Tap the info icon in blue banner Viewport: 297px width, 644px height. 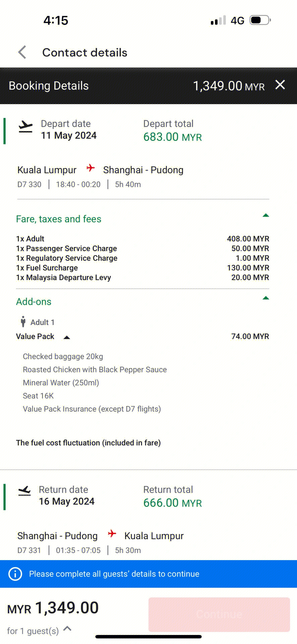pyautogui.click(x=15, y=574)
